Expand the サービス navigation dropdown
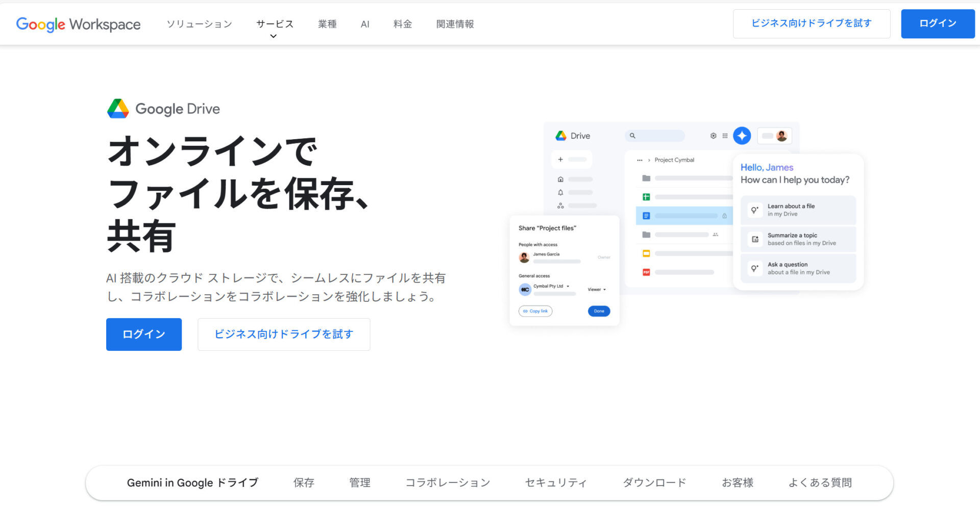 point(275,23)
